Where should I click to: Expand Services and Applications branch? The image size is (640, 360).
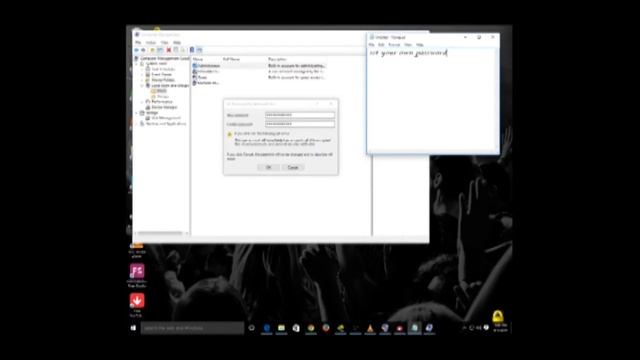click(137, 123)
